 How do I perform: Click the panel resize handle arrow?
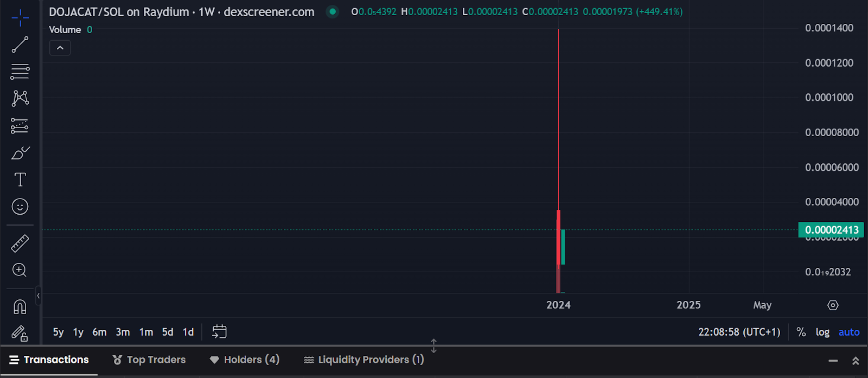(x=433, y=345)
